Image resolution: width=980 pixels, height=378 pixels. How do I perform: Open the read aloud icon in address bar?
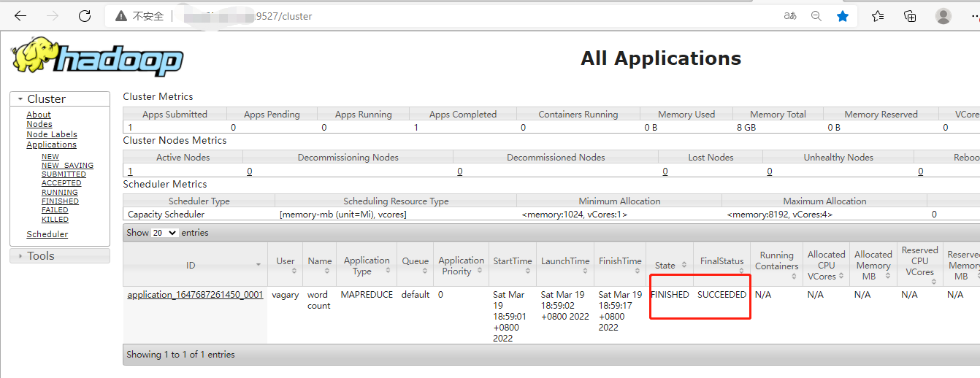click(790, 16)
